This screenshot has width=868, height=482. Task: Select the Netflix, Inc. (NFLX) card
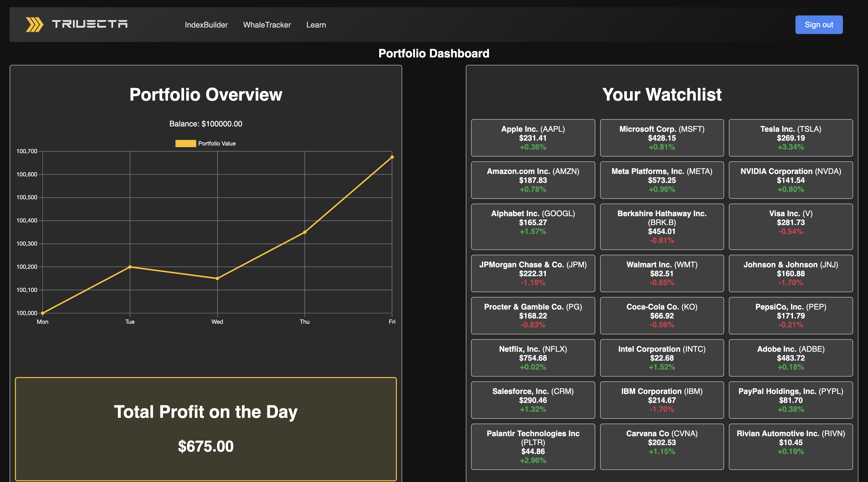pyautogui.click(x=533, y=358)
